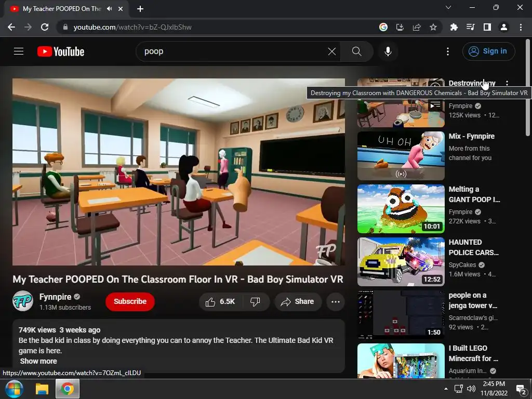Image resolution: width=532 pixels, height=399 pixels.
Task: Click the main video player
Action: click(x=179, y=171)
